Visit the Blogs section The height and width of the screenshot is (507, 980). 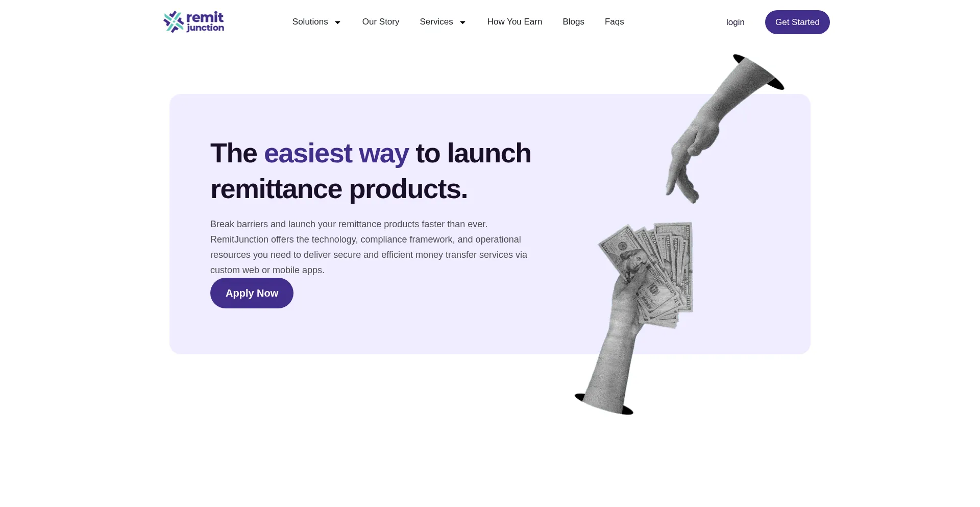pos(573,22)
